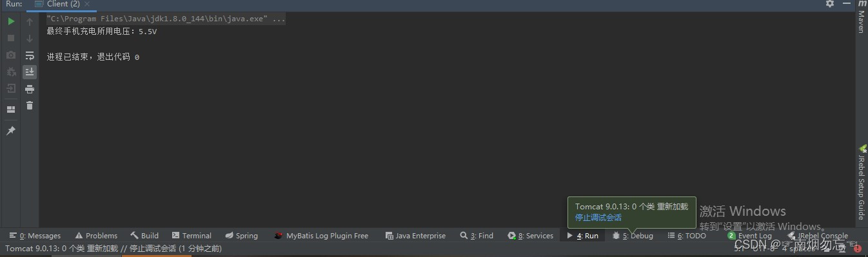Open the 5: Debug tool window
This screenshot has height=257, width=868.
633,236
